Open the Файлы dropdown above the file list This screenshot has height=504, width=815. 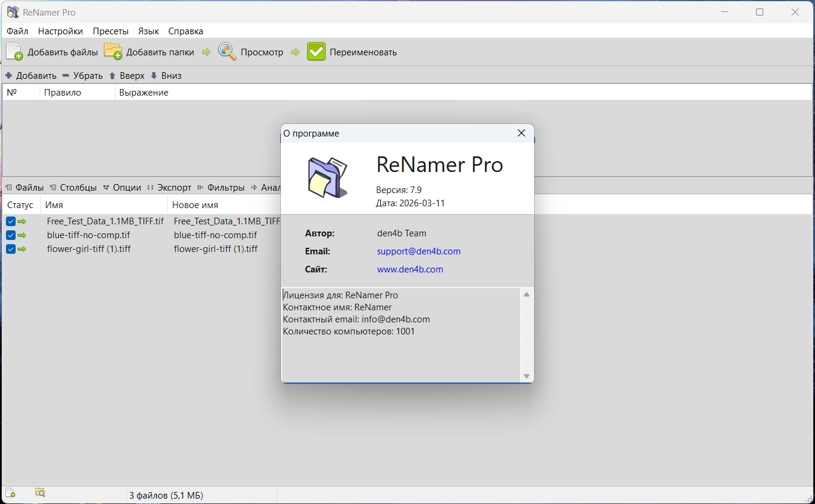coord(25,188)
